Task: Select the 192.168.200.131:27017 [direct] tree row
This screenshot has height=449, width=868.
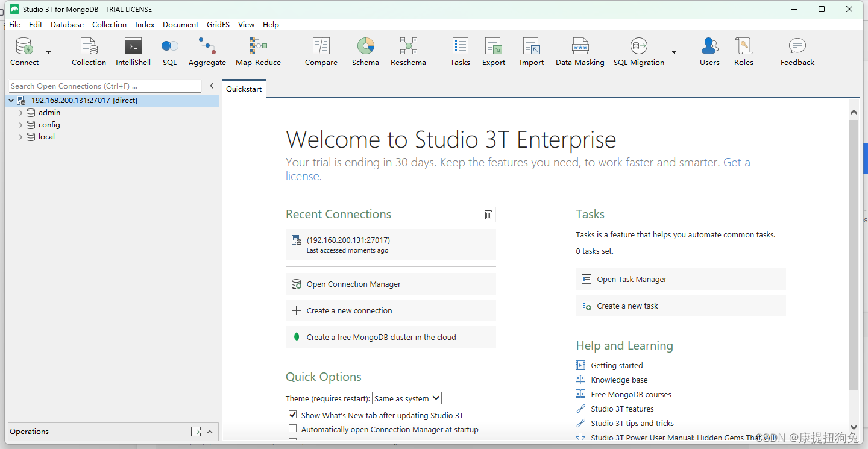Action: click(x=112, y=101)
